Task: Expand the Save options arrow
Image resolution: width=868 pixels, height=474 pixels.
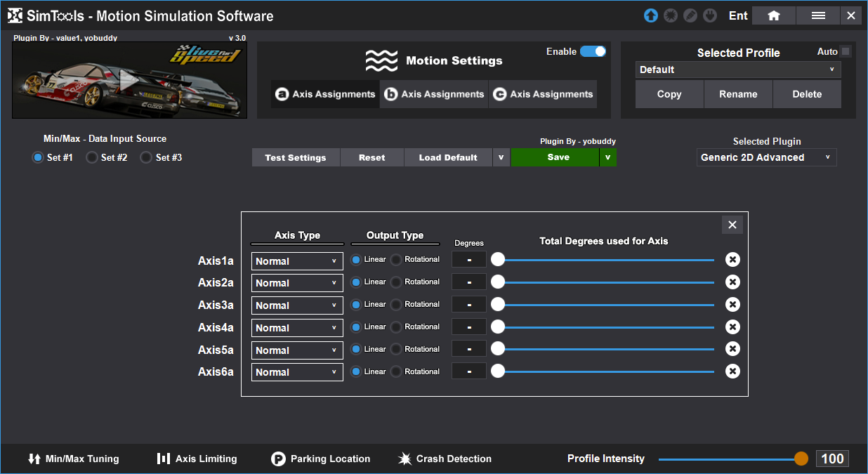Action: (x=607, y=157)
